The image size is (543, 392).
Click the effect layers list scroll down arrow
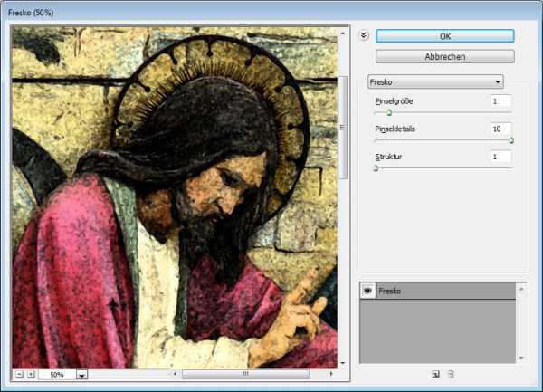tap(521, 358)
